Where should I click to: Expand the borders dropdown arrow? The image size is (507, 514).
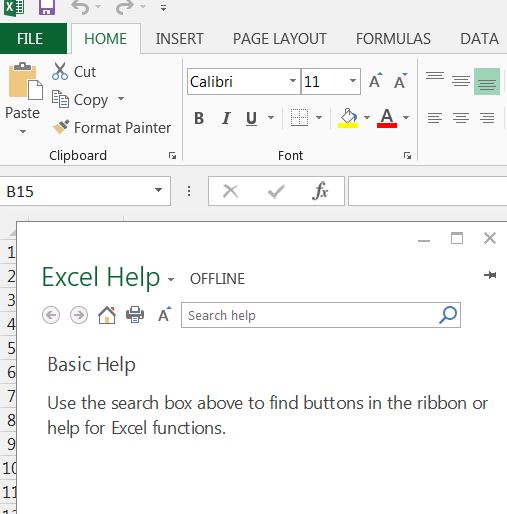pos(319,118)
